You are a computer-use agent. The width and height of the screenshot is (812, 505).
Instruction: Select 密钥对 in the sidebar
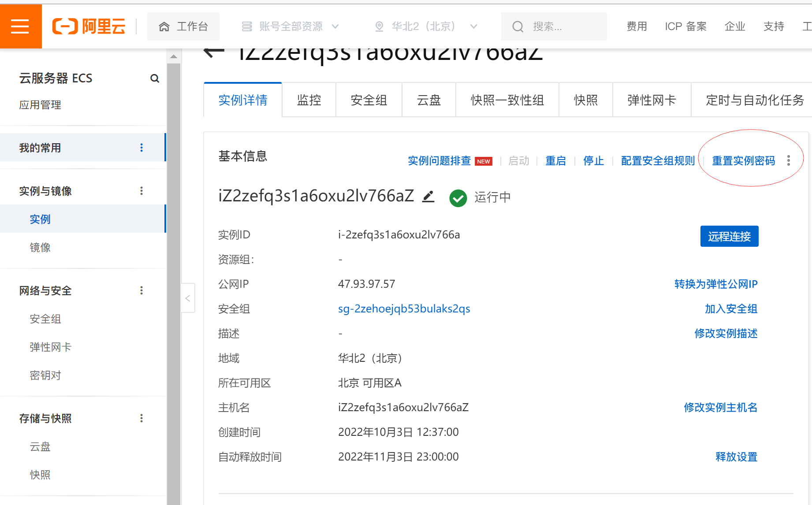pyautogui.click(x=45, y=375)
